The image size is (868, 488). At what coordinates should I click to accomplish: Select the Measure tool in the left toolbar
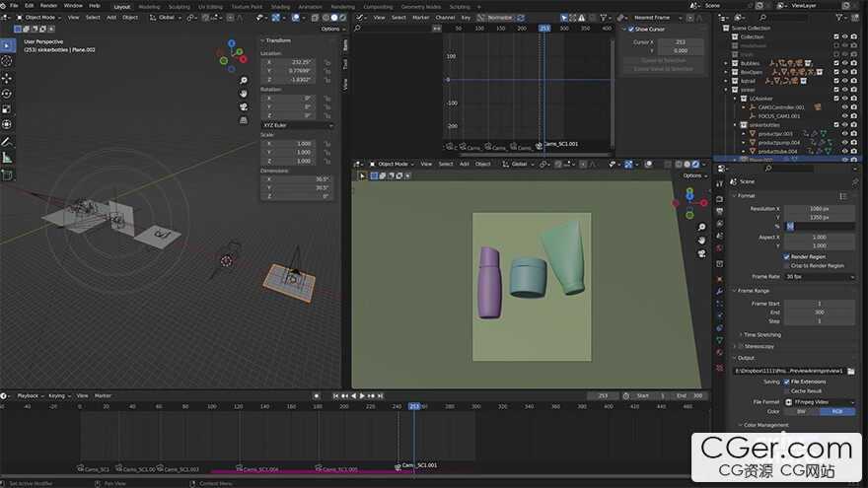(x=7, y=158)
